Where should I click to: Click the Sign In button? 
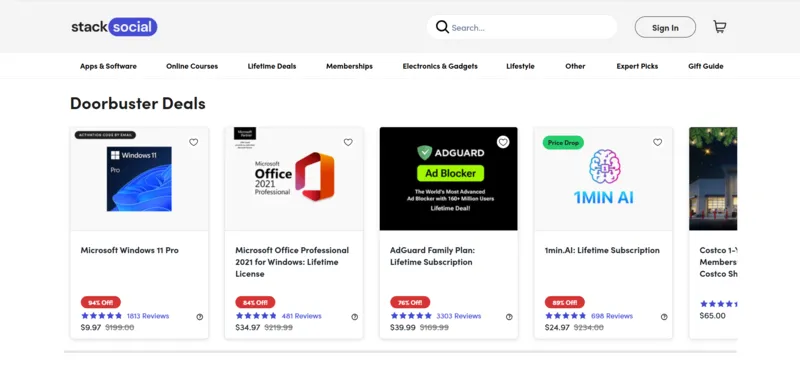(x=665, y=28)
